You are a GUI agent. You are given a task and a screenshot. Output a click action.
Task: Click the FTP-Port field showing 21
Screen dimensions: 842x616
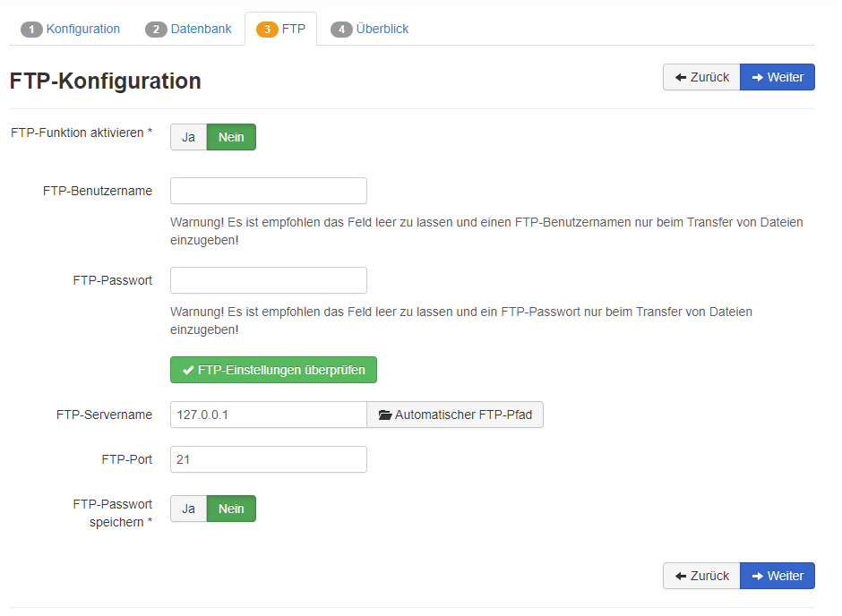click(269, 459)
